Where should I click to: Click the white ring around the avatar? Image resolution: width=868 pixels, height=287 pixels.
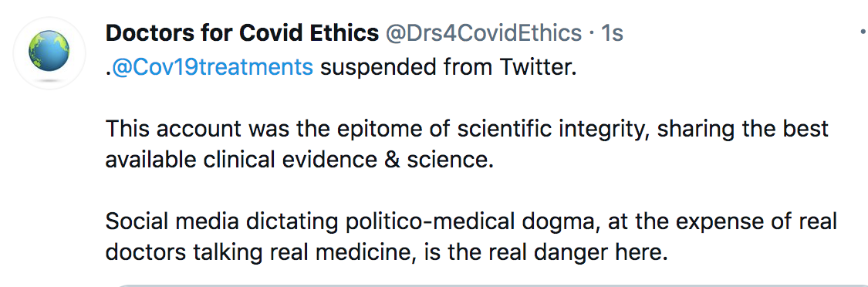pyautogui.click(x=49, y=21)
